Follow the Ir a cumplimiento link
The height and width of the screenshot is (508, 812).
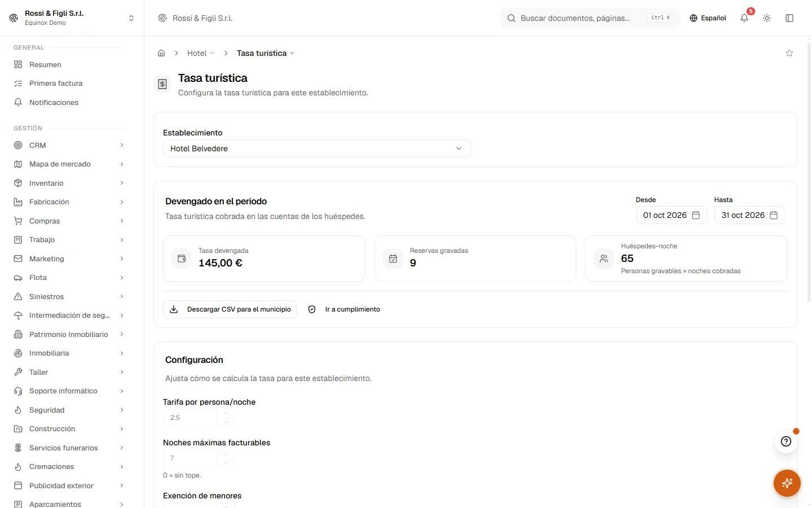(x=344, y=309)
